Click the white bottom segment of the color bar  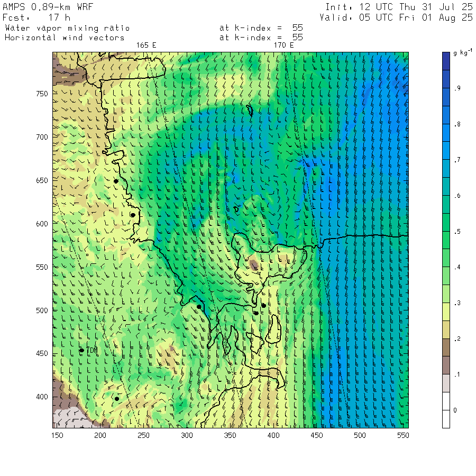(x=446, y=419)
